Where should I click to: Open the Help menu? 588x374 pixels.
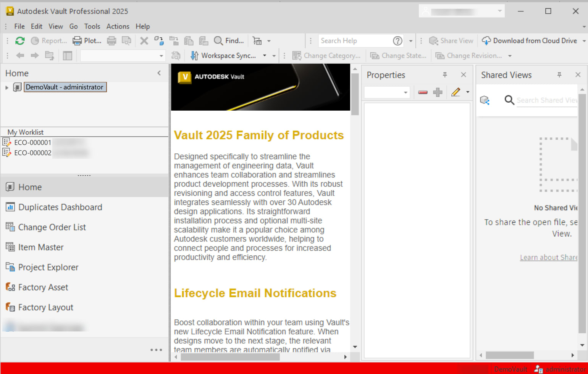click(x=143, y=26)
